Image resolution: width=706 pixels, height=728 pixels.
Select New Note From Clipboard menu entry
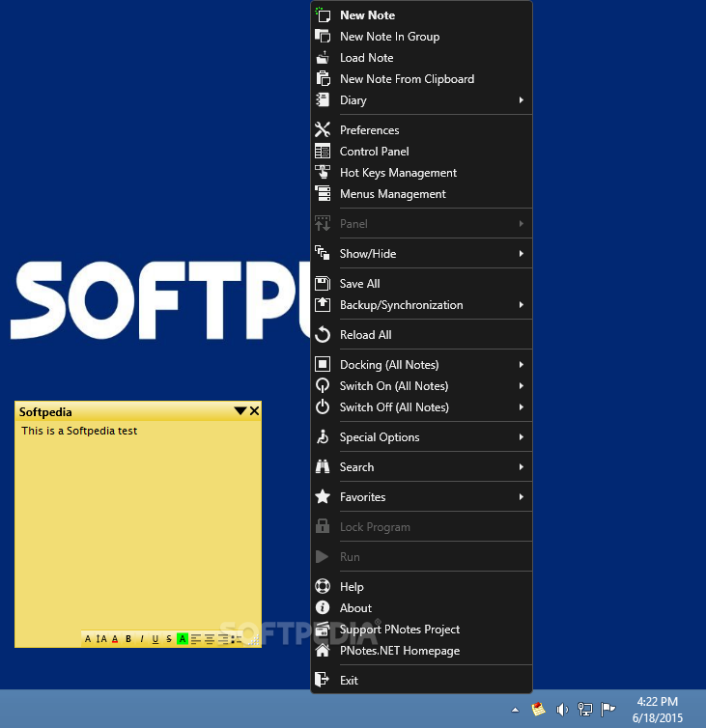coord(421,79)
